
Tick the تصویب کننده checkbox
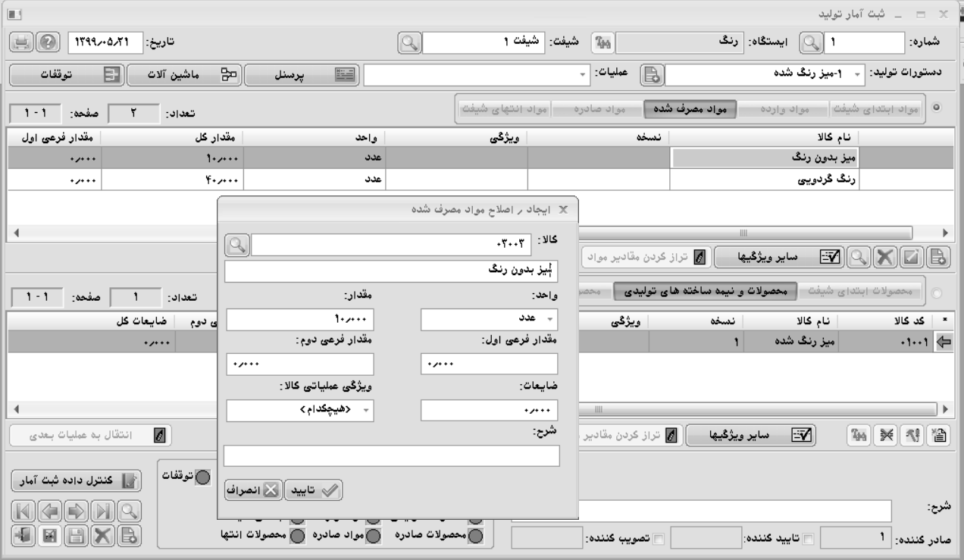tap(658, 539)
